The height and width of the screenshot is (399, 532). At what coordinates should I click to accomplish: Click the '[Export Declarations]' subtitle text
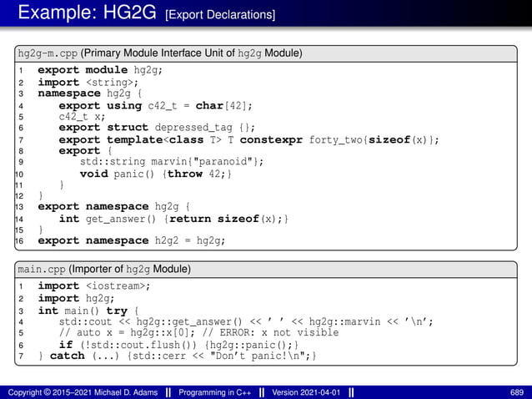click(220, 15)
